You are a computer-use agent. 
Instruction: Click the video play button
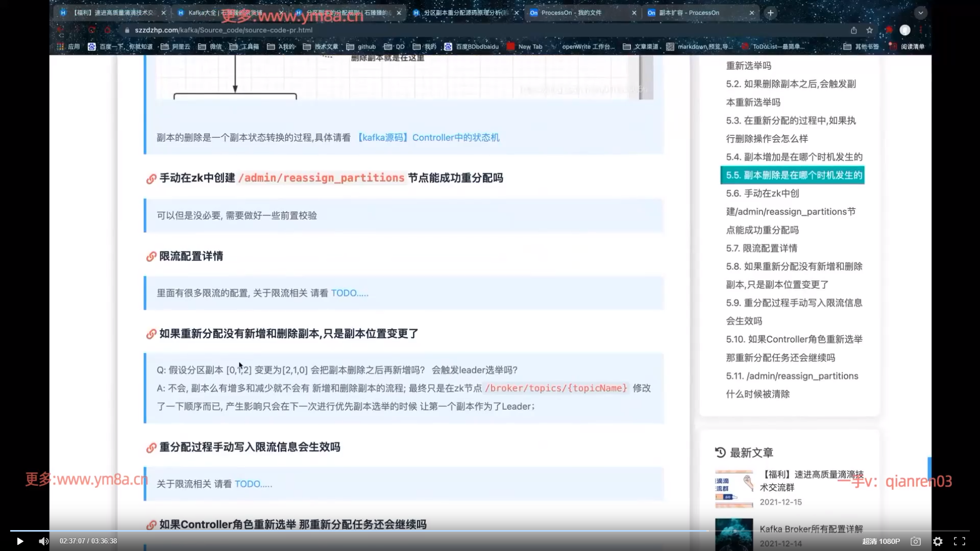(x=20, y=541)
